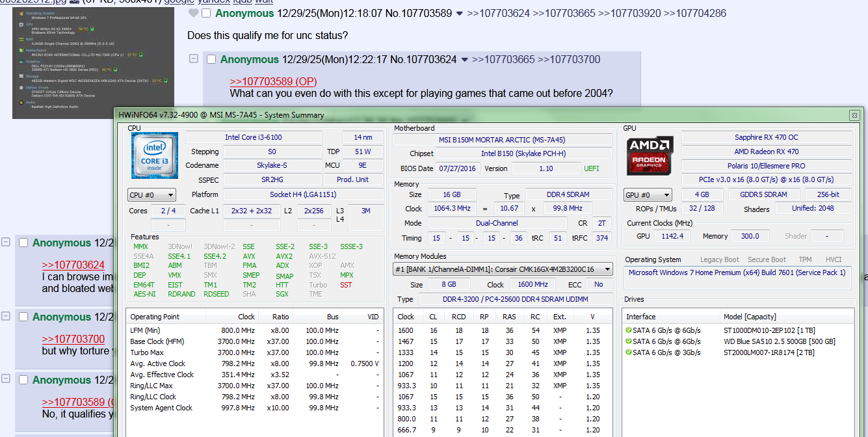The height and width of the screenshot is (437, 868).
Task: Open post menu arrow for No.107703624
Action: coord(465,60)
